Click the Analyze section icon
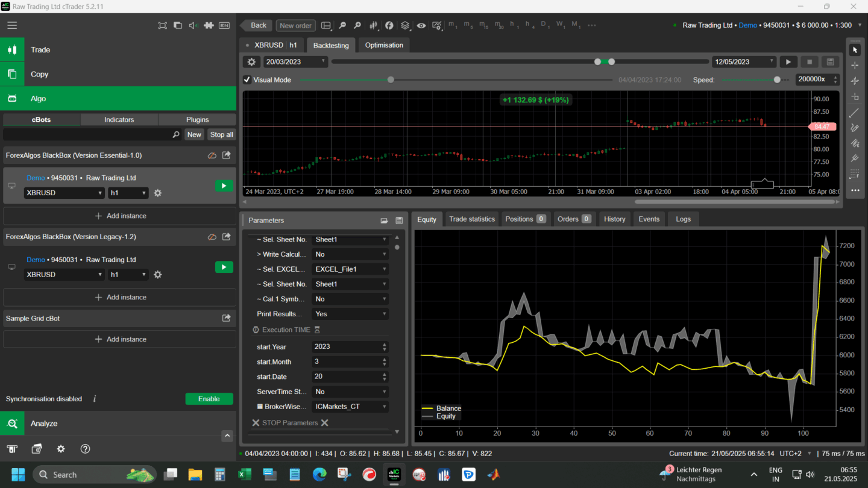 coord(12,424)
